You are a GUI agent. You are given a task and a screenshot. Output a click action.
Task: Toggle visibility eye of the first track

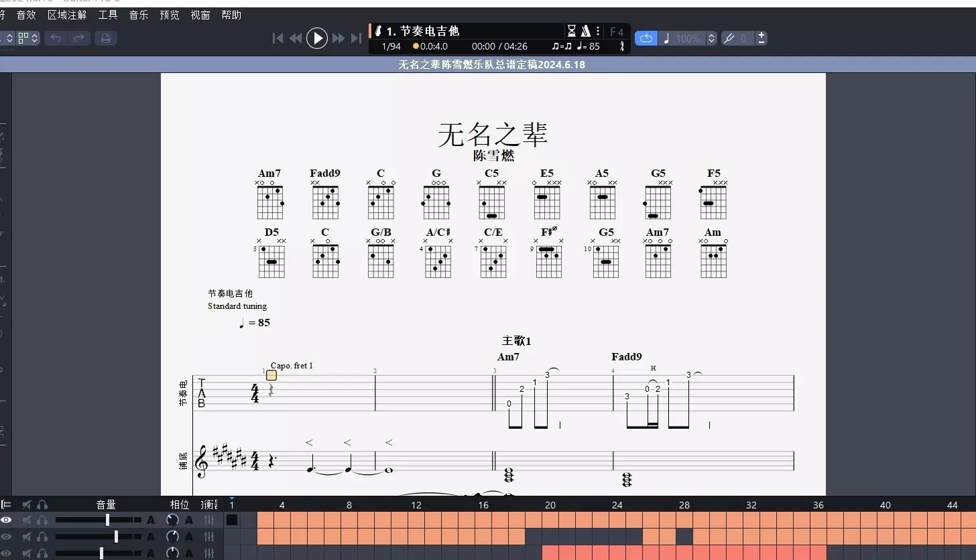(6, 520)
